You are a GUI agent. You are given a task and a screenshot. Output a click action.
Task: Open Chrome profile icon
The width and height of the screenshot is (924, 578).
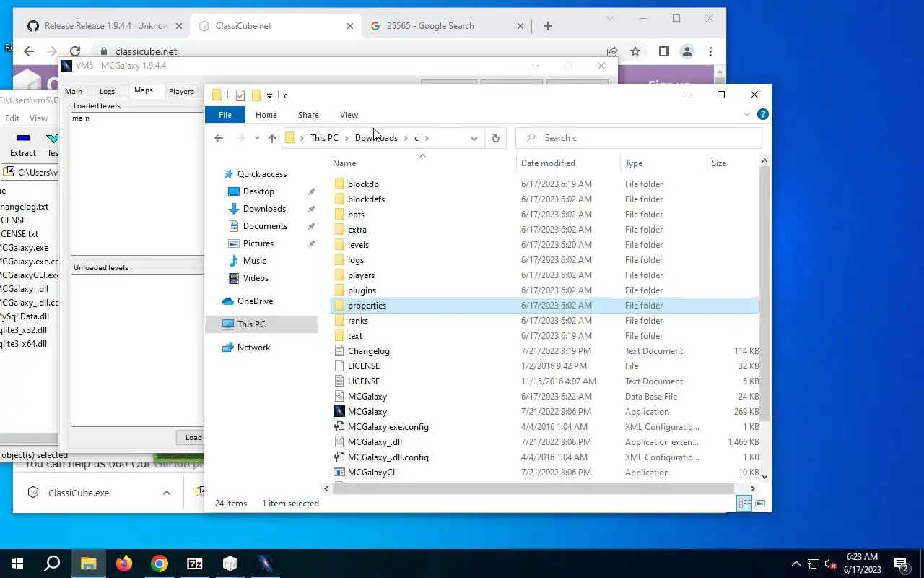(x=687, y=51)
